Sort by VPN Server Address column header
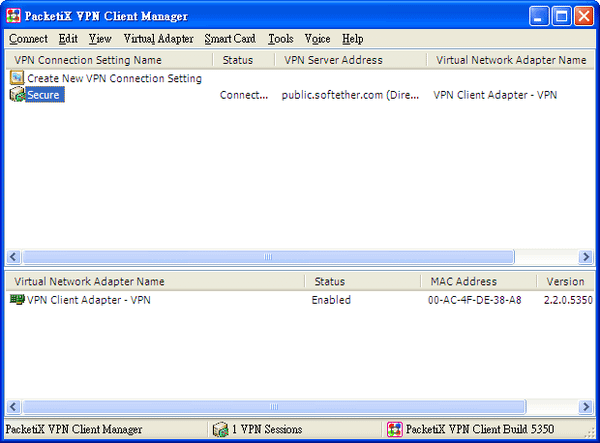 (x=351, y=60)
